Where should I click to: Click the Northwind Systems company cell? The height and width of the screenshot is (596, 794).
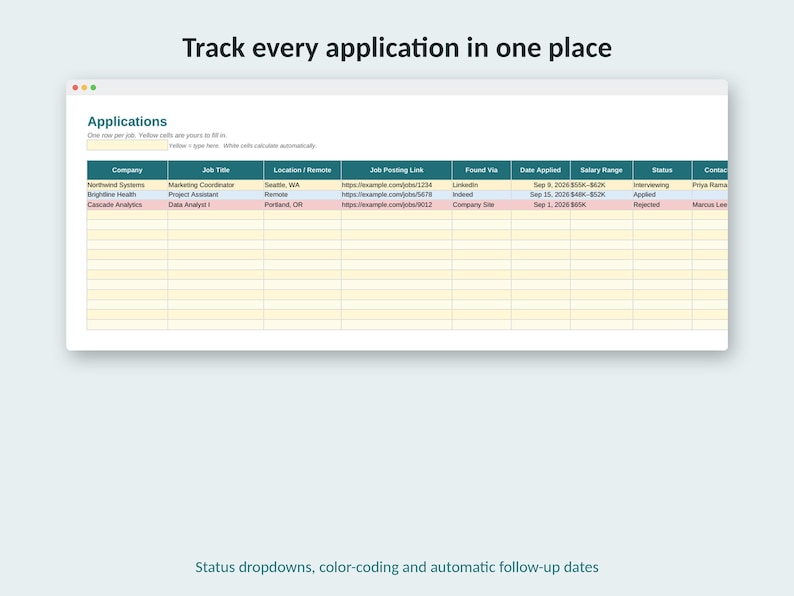click(x=127, y=185)
